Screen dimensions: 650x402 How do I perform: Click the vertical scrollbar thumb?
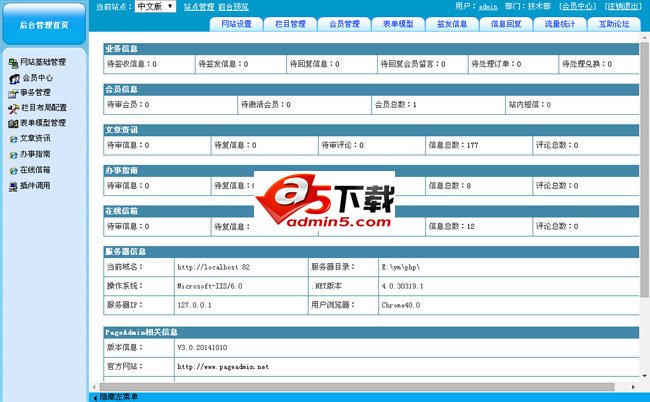tap(645, 170)
